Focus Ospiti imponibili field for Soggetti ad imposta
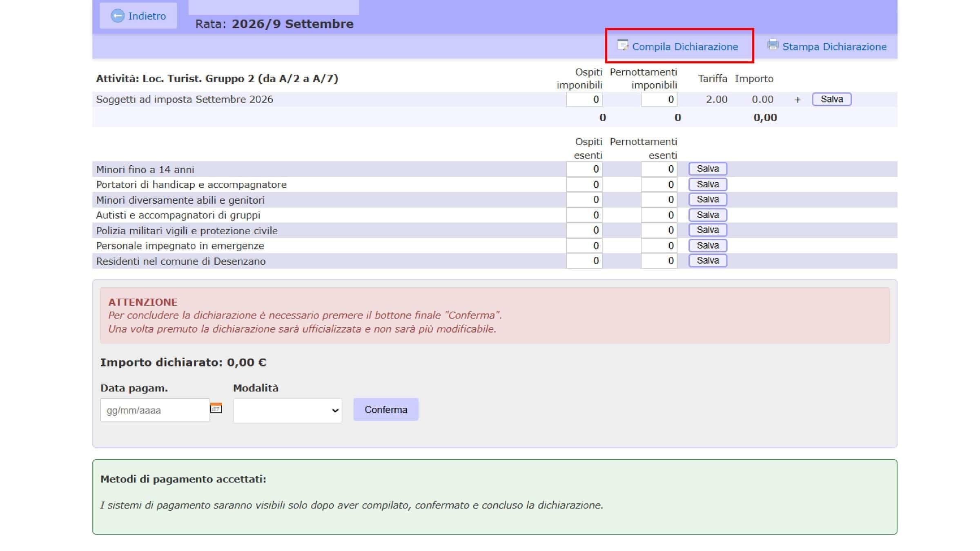Image resolution: width=980 pixels, height=551 pixels. pos(584,99)
